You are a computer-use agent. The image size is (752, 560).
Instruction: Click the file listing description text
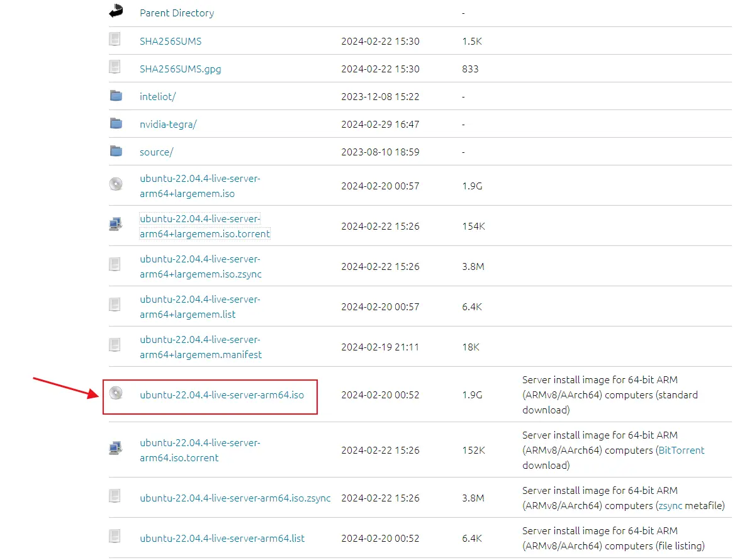pyautogui.click(x=614, y=539)
